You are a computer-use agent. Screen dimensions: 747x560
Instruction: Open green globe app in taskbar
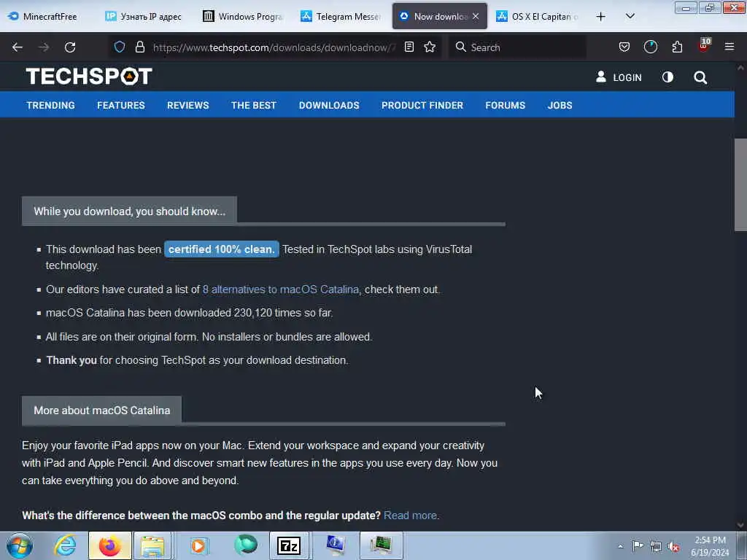[x=245, y=545]
